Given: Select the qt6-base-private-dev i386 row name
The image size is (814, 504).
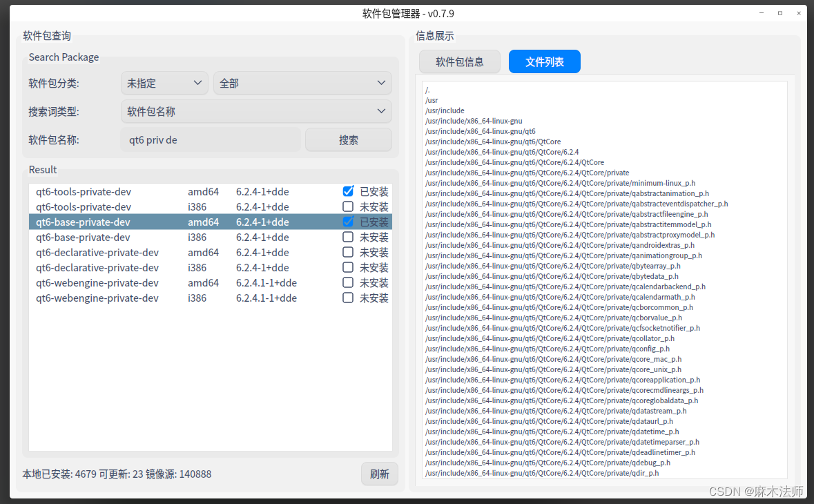Looking at the screenshot, I should click(x=83, y=238).
